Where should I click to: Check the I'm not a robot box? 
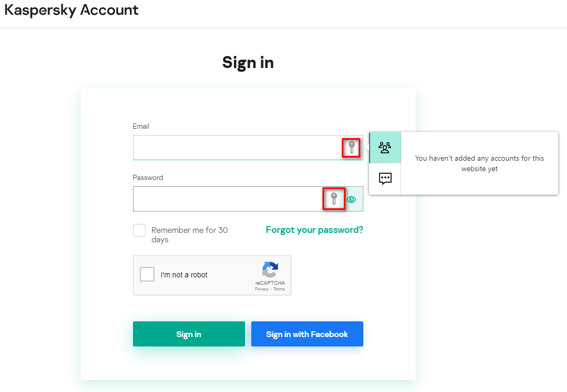147,274
